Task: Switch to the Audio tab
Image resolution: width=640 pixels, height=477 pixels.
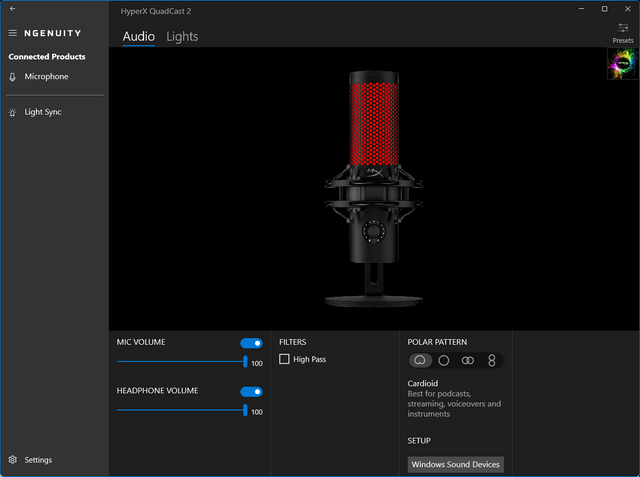Action: coord(139,36)
